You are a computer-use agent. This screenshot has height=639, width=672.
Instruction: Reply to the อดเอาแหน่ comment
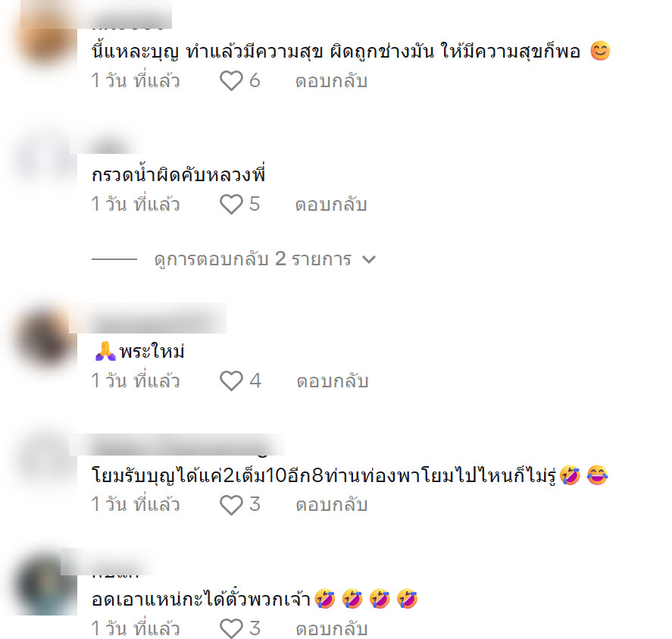point(332,628)
